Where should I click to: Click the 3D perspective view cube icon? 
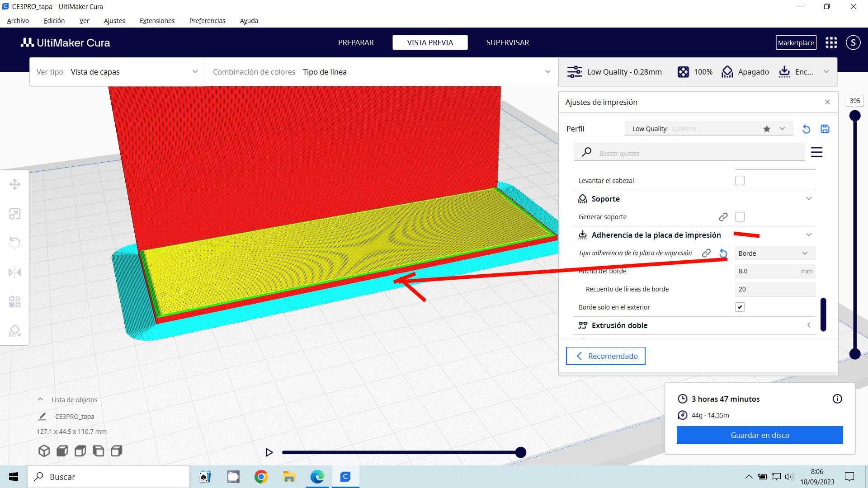[x=44, y=450]
